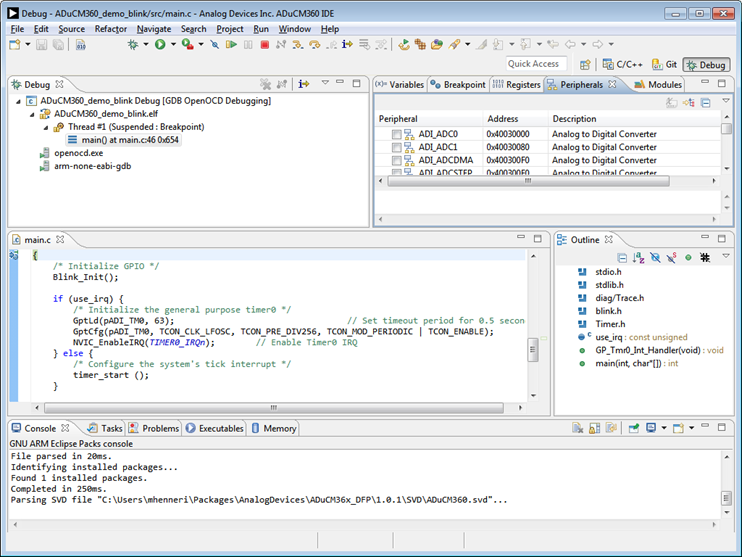Viewport: 742px width, 557px height.
Task: Collapse all in Outline toolbar
Action: [622, 258]
